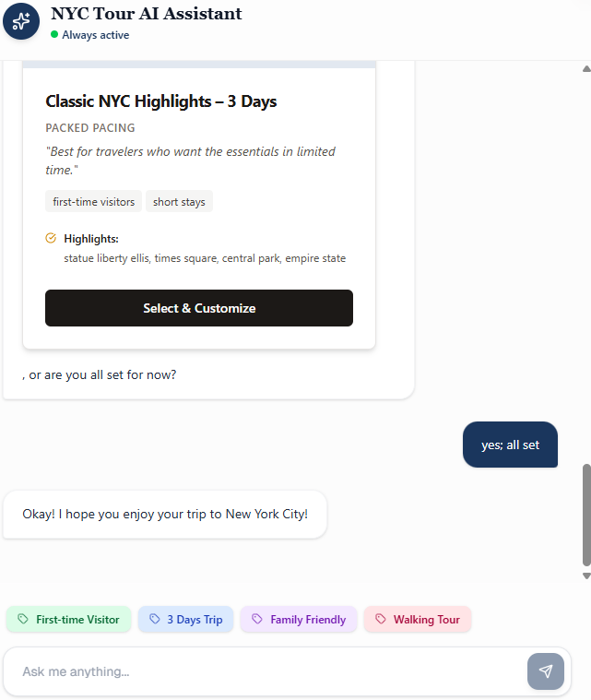This screenshot has width=591, height=700.
Task: Click the tag icon on Family Friendly chip
Action: pos(257,620)
